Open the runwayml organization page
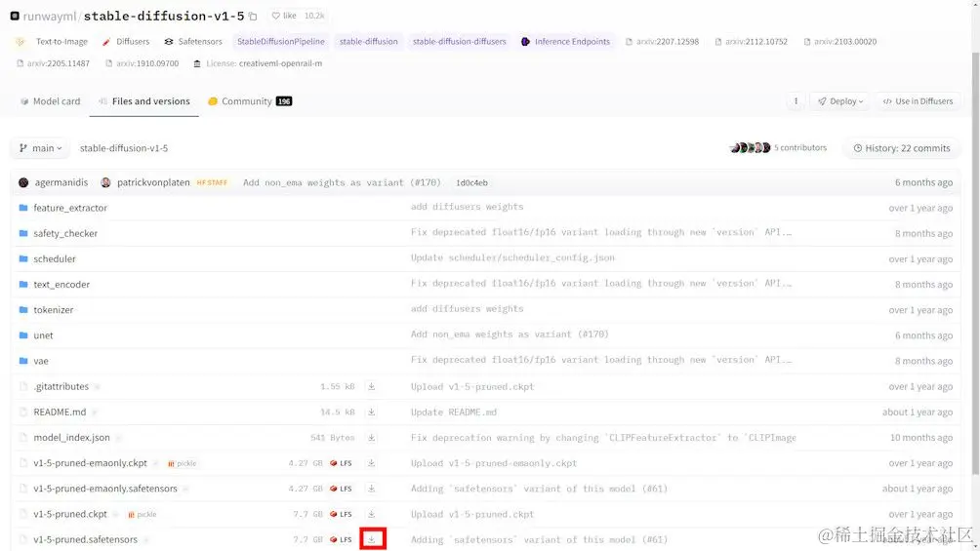 coord(50,17)
